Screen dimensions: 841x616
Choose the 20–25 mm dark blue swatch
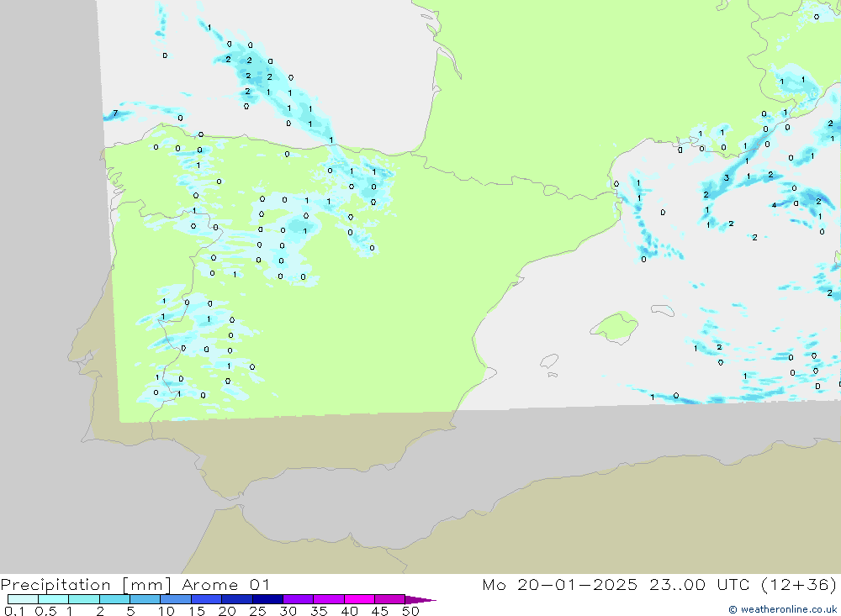click(237, 599)
